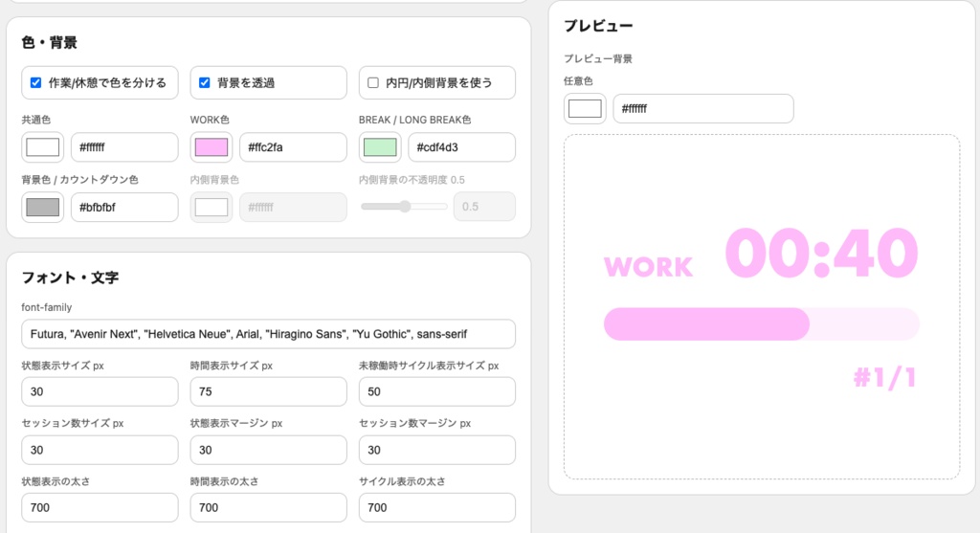
Task: Click the 状態表示マージン px field
Action: tap(269, 450)
